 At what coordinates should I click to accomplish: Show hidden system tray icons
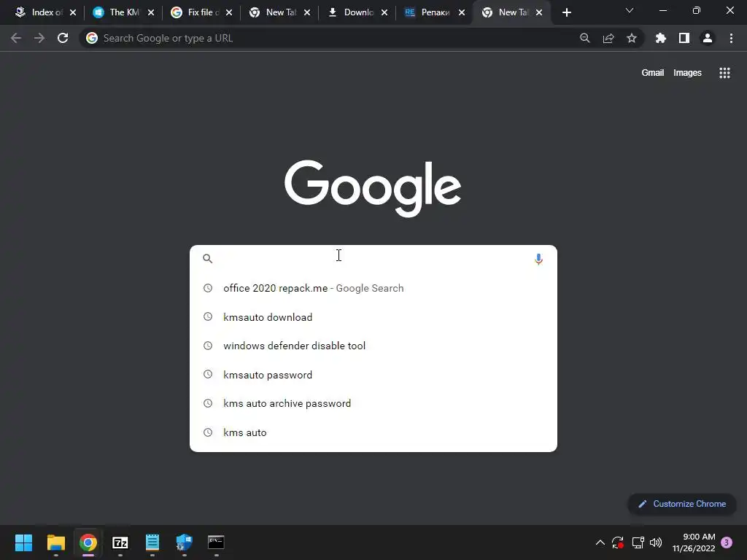pos(600,542)
